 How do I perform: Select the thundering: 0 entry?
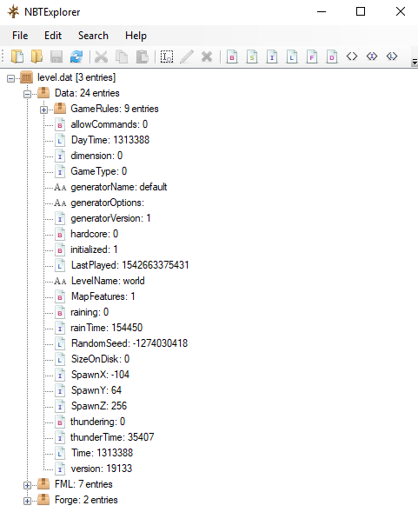click(97, 422)
